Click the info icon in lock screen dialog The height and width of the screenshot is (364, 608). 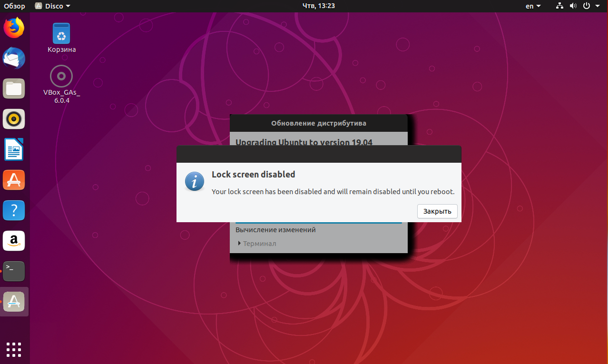[195, 181]
